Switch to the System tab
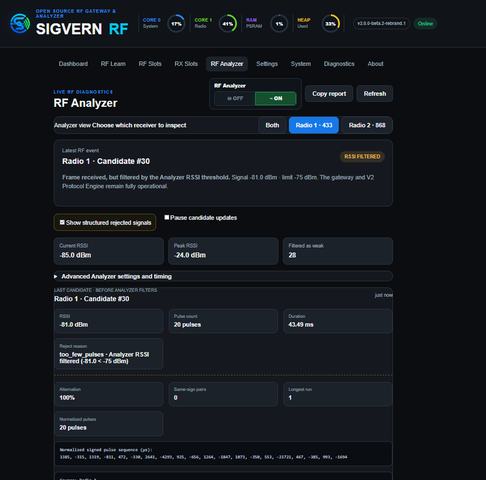Image resolution: width=486 pixels, height=480 pixels. click(x=301, y=64)
